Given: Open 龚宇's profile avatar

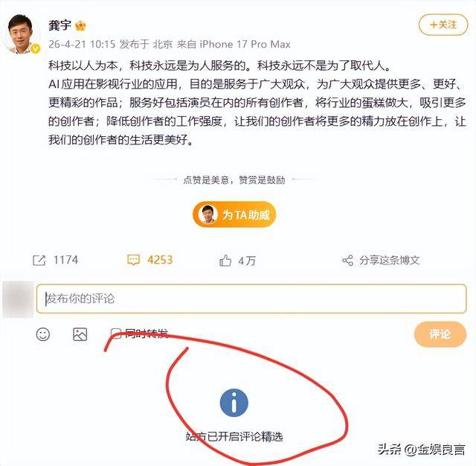Looking at the screenshot, I should pos(22,34).
